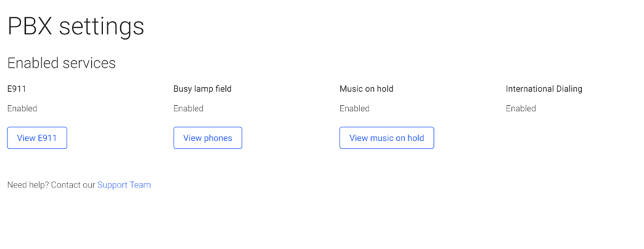
Task: Contact support through the blue Support Team link
Action: 124,185
